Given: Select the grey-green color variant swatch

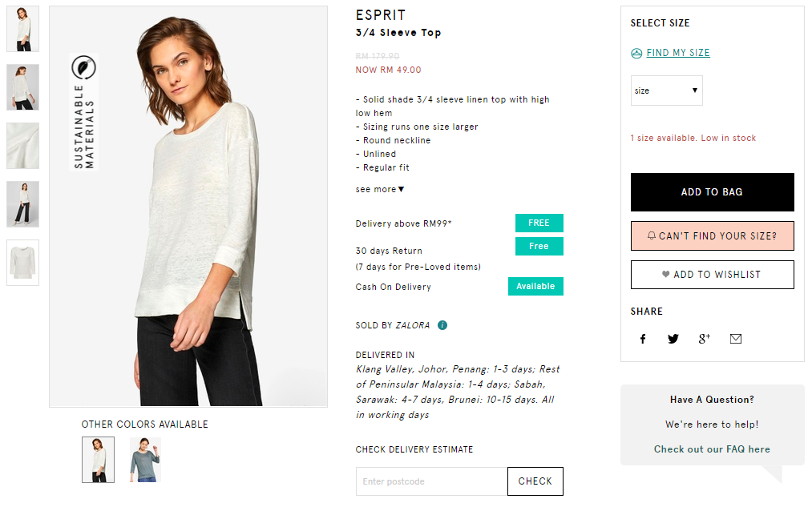Looking at the screenshot, I should (x=145, y=460).
